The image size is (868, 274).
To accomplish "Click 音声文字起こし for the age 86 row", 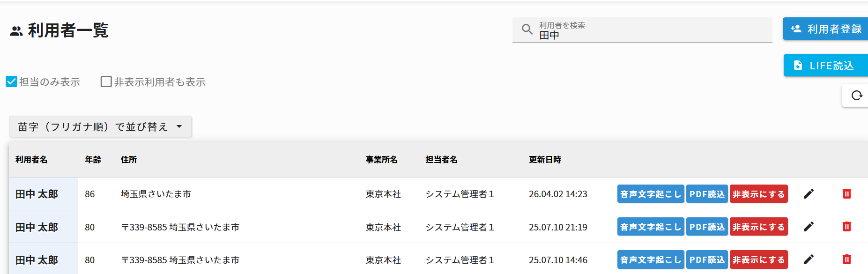I will tap(650, 194).
